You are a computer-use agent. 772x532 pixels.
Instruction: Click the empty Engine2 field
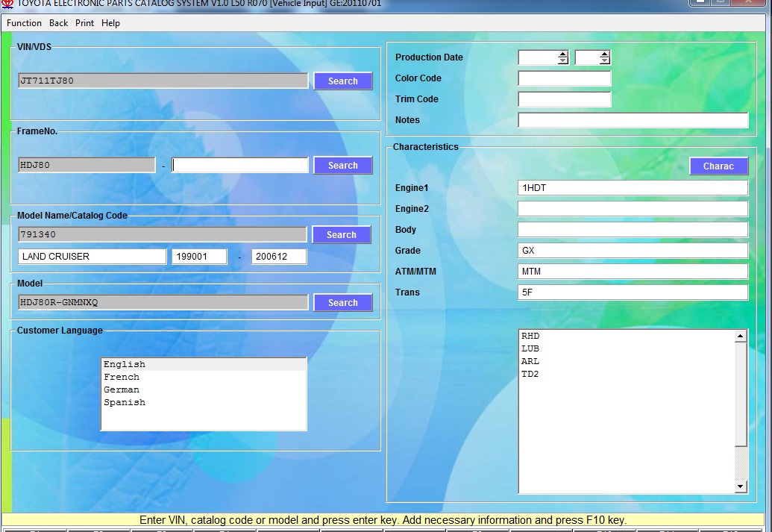click(x=633, y=209)
